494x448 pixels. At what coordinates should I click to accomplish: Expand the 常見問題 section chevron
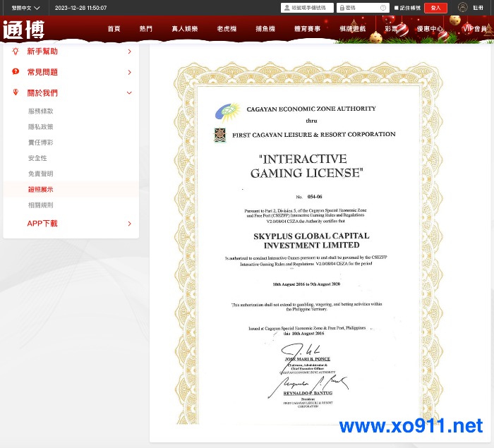pos(129,73)
